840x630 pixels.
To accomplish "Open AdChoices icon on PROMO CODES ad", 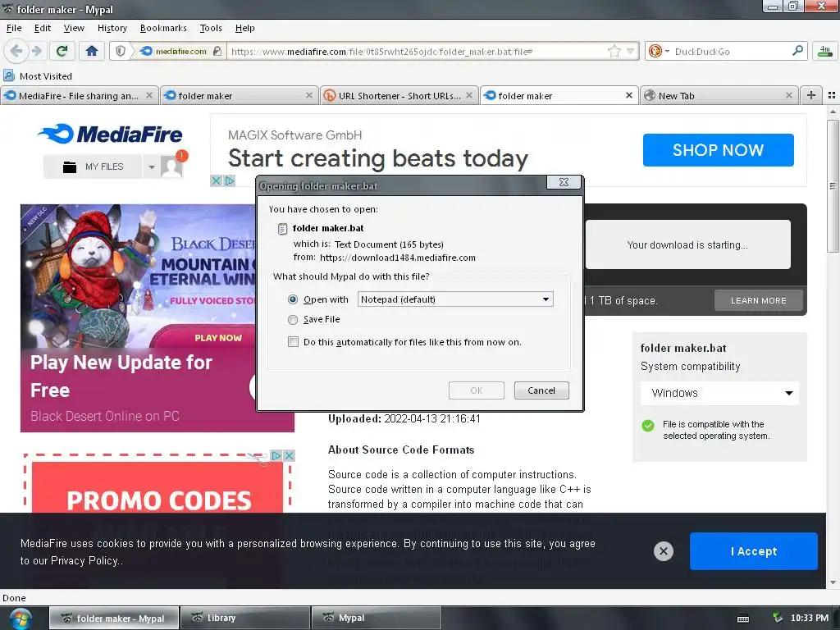I will pos(276,455).
